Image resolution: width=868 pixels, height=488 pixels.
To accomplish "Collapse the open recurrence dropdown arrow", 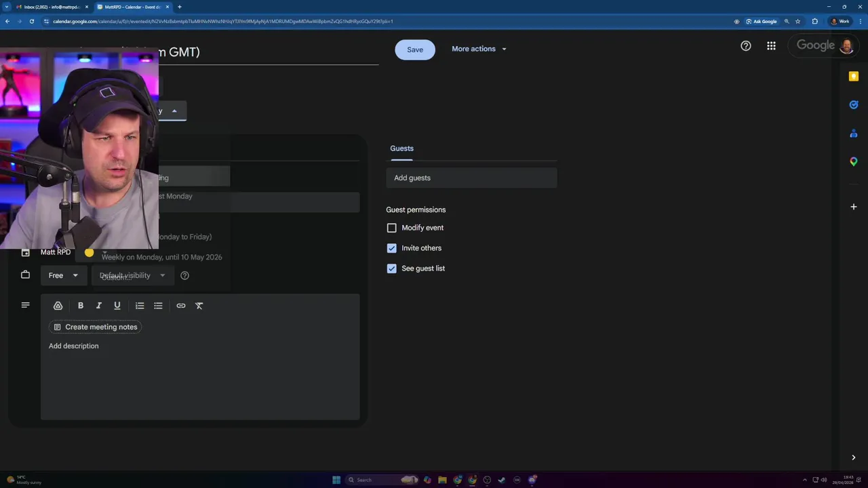I will click(x=174, y=111).
